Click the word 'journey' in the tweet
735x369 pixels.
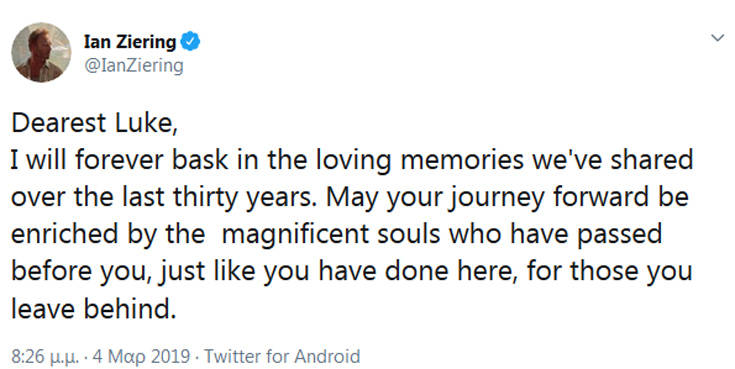[491, 198]
